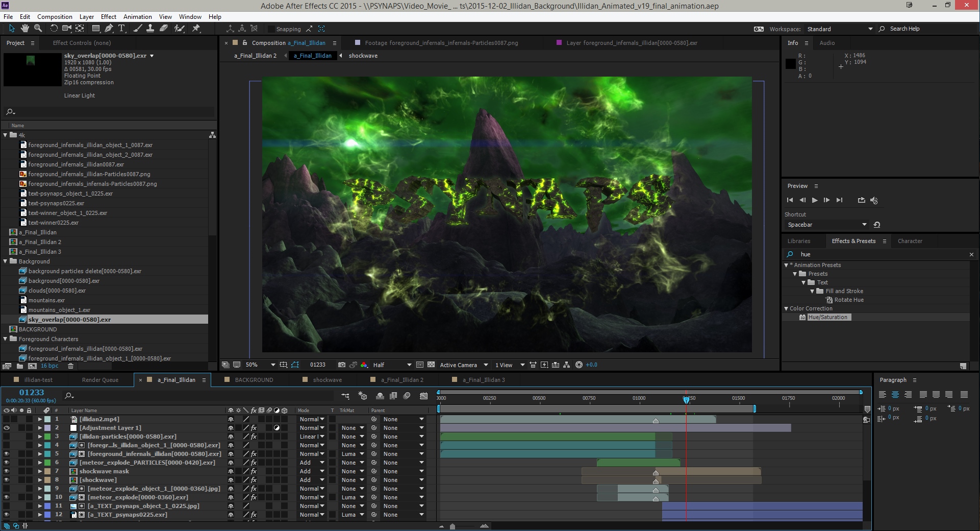The width and height of the screenshot is (980, 531).
Task: Open the Workspace Standard dropdown
Action: click(840, 29)
